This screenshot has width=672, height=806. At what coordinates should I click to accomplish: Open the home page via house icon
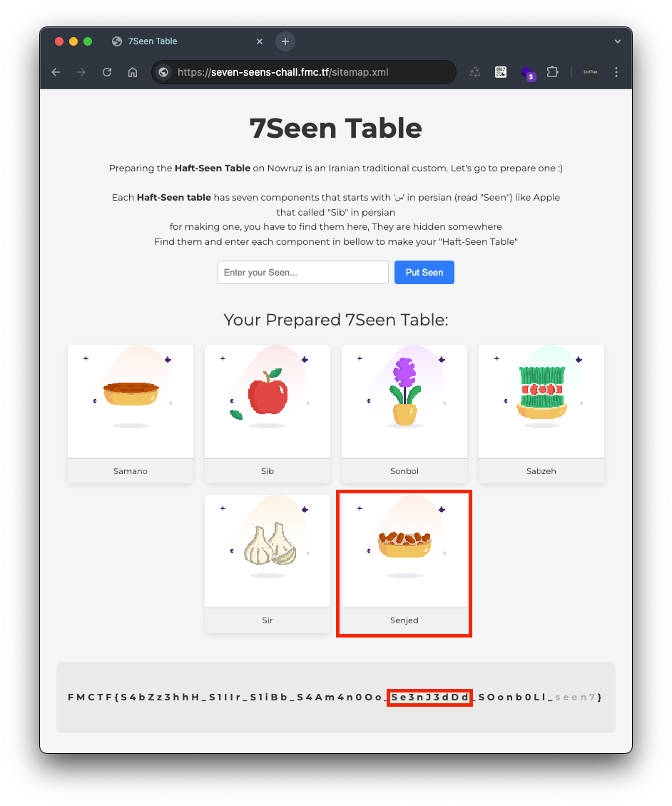pos(133,73)
